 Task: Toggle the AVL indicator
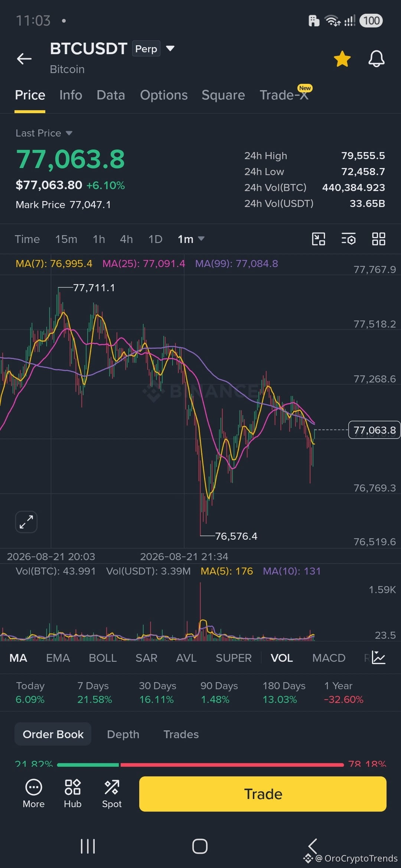(186, 658)
